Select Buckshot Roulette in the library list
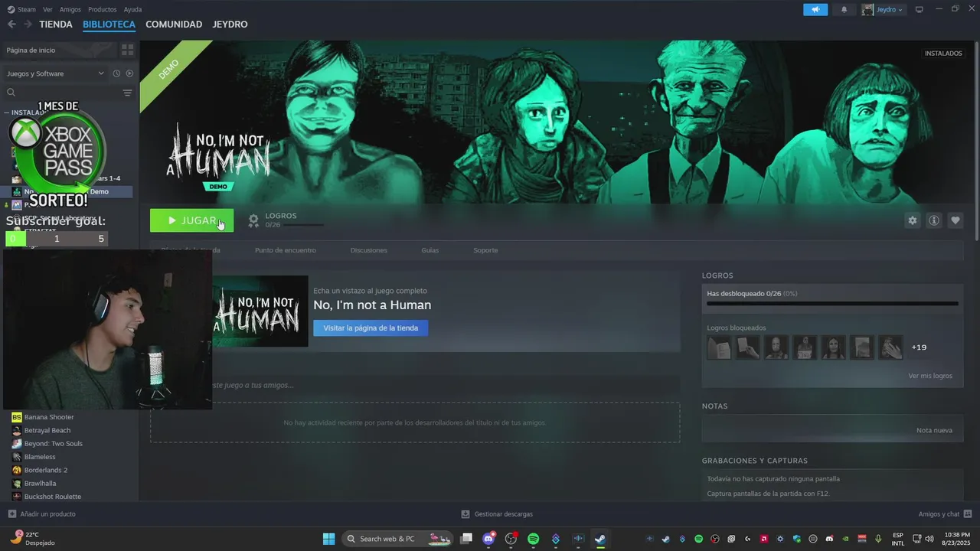The width and height of the screenshot is (980, 551). [53, 496]
